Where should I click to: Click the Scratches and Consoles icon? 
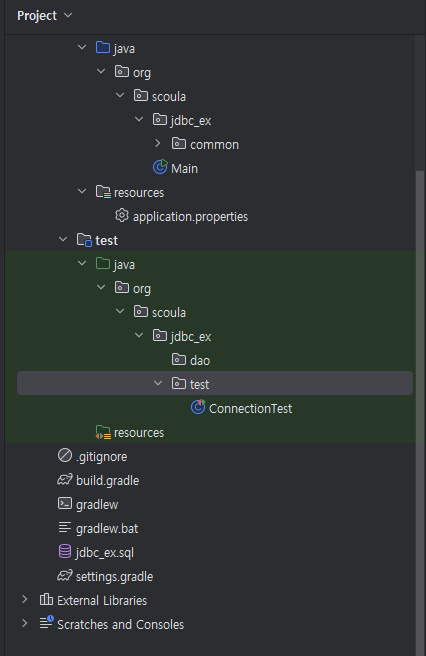46,623
